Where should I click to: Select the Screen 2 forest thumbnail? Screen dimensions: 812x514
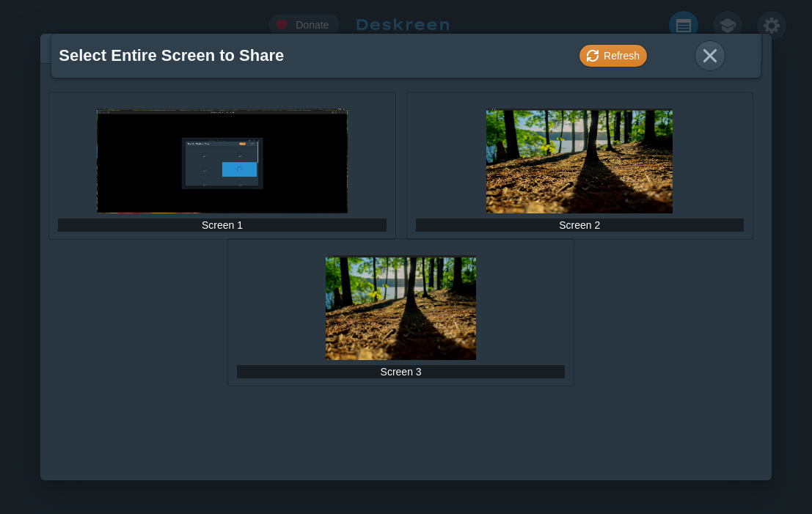coord(579,161)
